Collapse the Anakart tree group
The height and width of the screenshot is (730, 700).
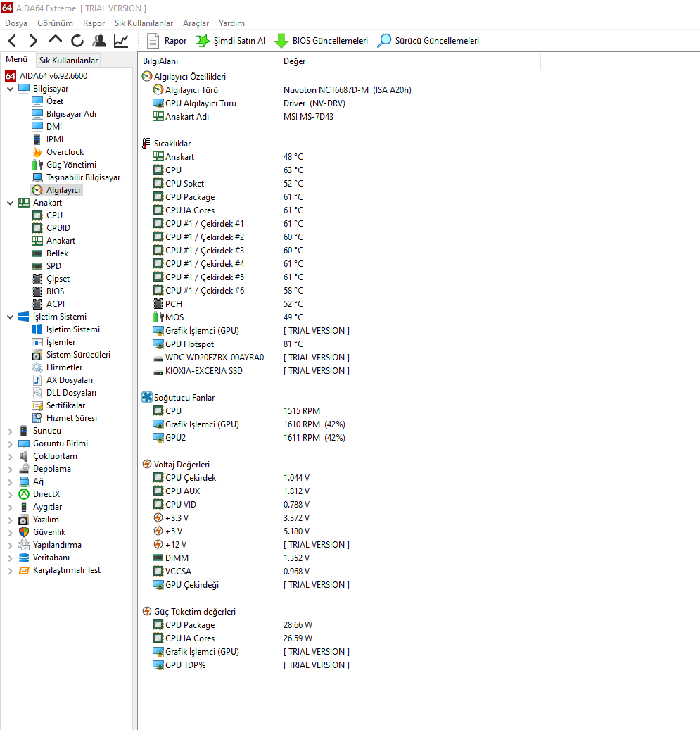11,203
